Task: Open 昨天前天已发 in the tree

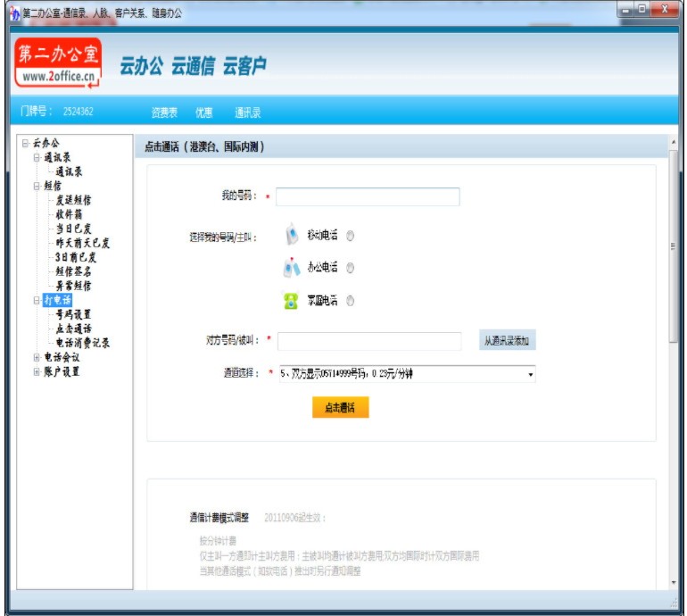Action: coord(82,243)
